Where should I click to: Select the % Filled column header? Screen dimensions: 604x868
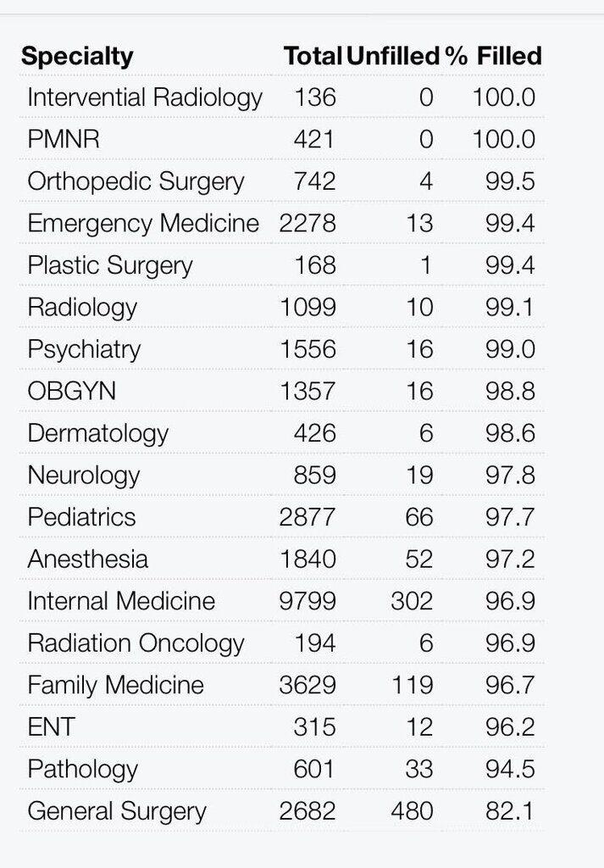point(494,57)
